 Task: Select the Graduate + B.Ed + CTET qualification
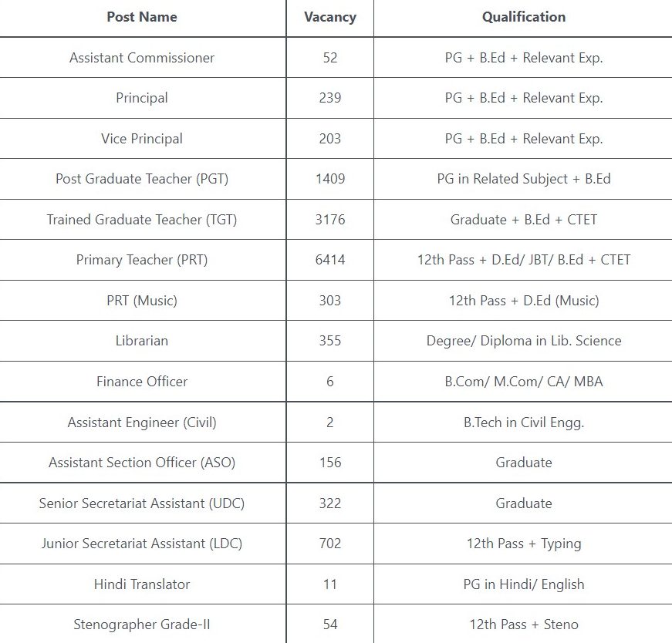(x=524, y=220)
